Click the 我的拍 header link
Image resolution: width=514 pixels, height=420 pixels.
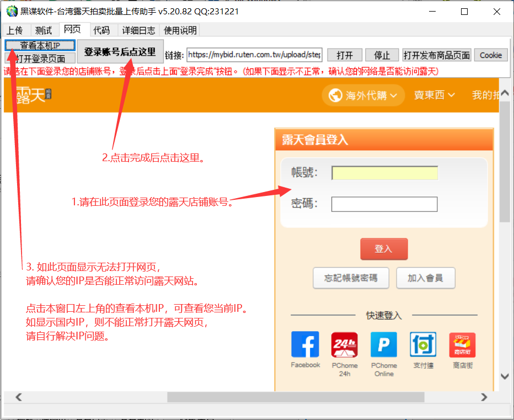[485, 95]
